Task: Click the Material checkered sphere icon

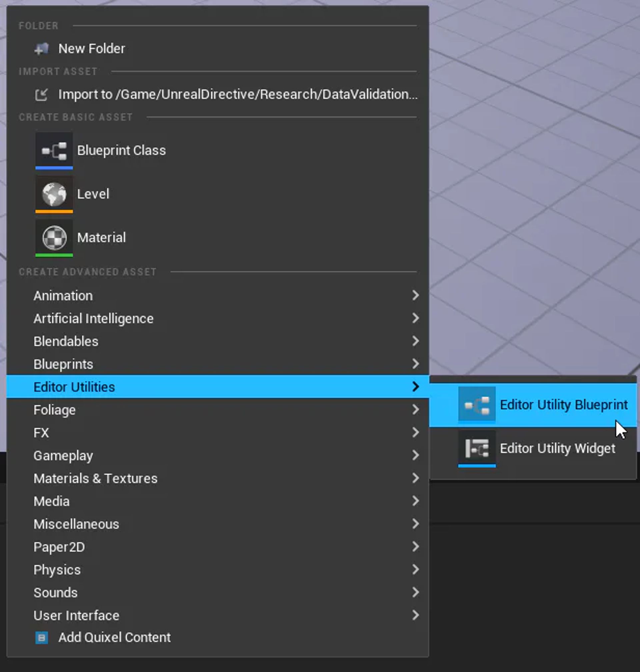Action: pyautogui.click(x=54, y=238)
